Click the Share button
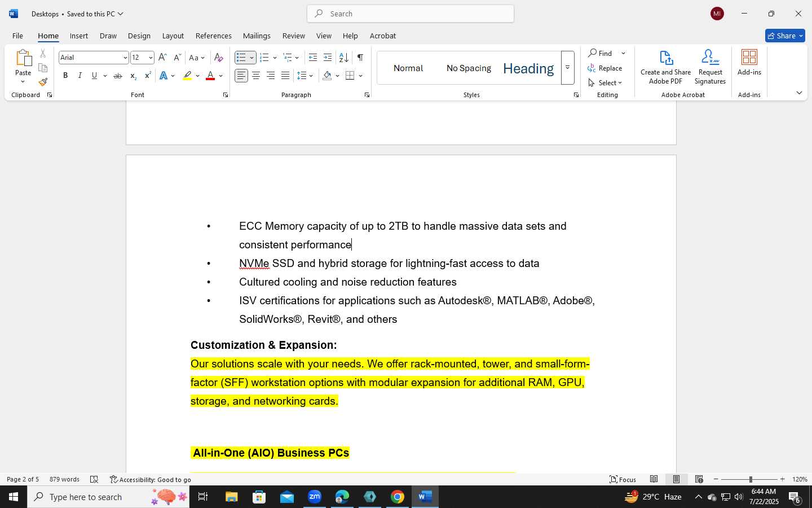This screenshot has width=812, height=508. [785, 36]
